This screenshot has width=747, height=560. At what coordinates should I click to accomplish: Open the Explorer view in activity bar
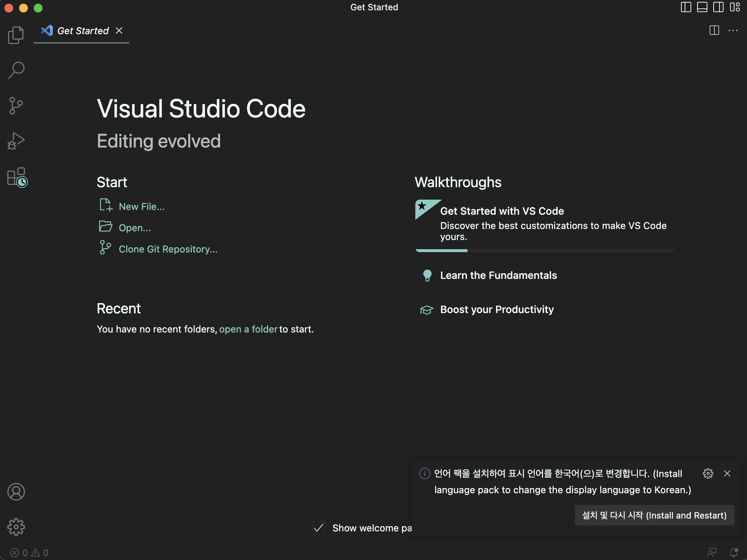[16, 35]
